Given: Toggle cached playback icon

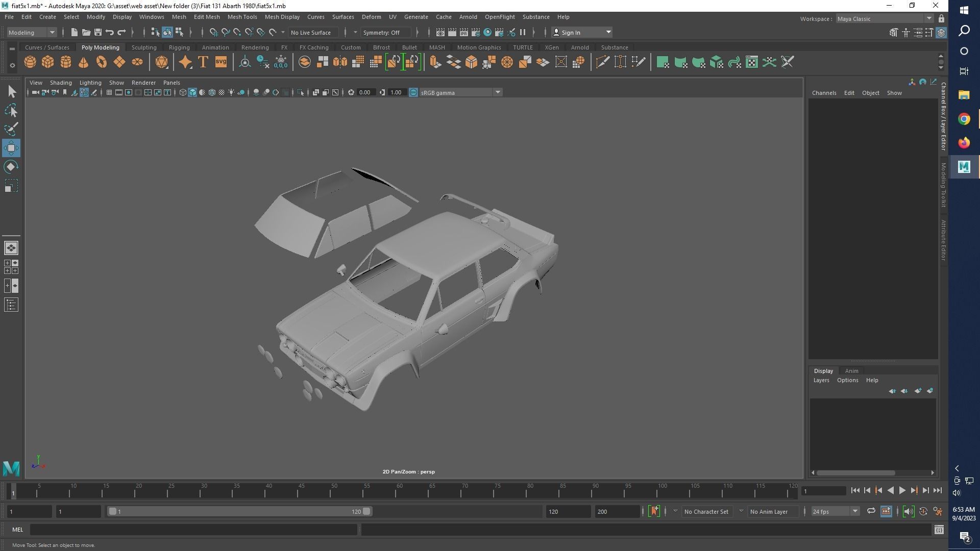Looking at the screenshot, I should tap(886, 511).
